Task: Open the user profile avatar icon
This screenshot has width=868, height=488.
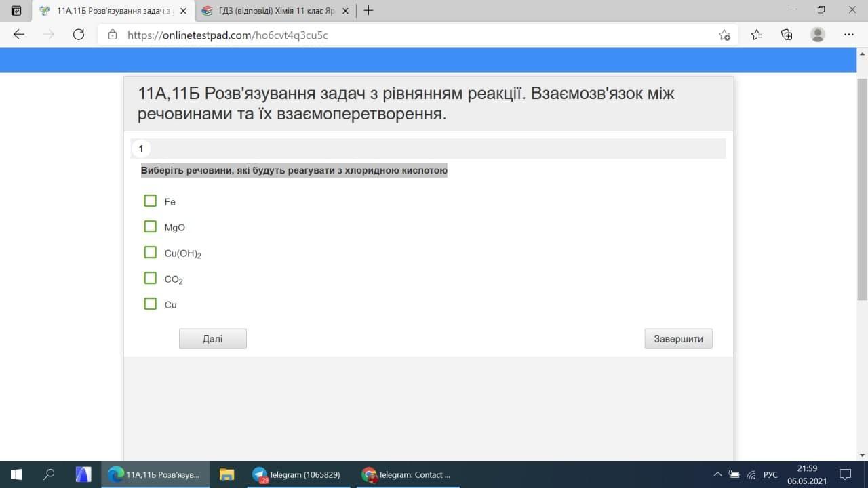Action: pyautogui.click(x=818, y=35)
